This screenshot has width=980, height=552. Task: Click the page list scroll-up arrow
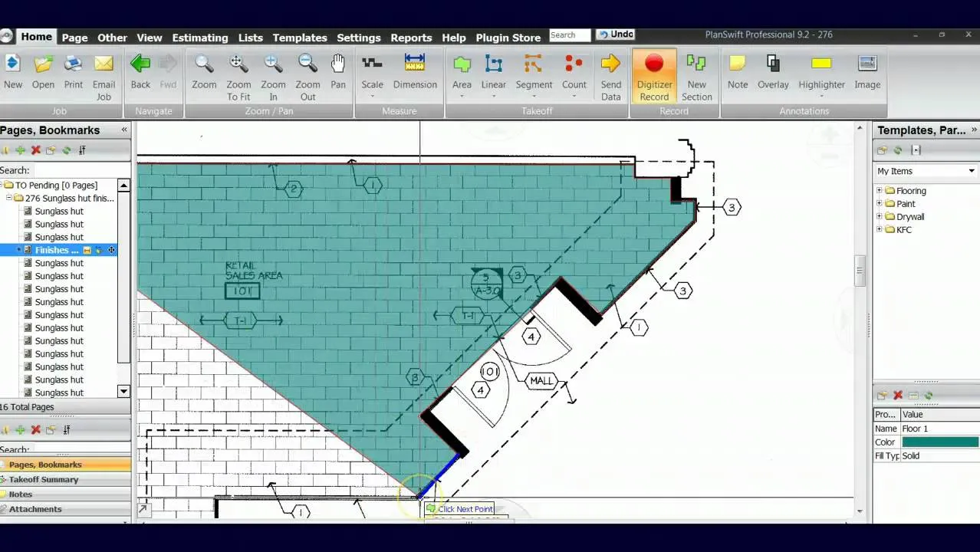124,186
